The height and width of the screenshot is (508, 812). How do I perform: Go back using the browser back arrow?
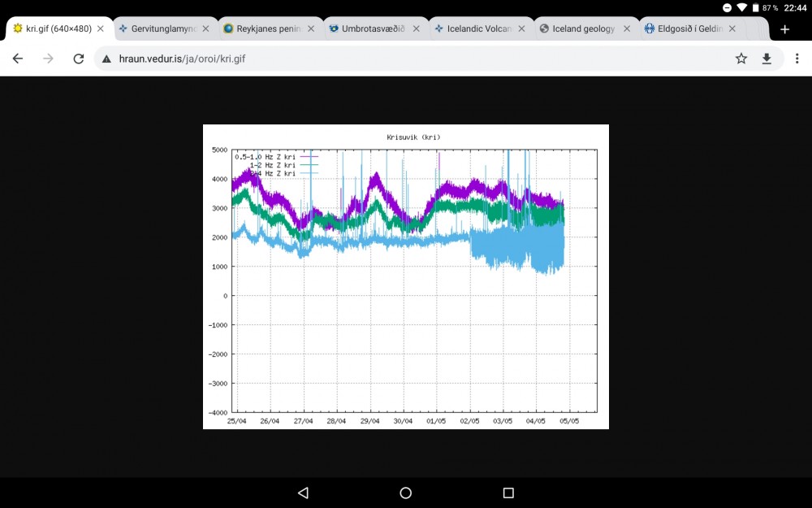tap(17, 58)
